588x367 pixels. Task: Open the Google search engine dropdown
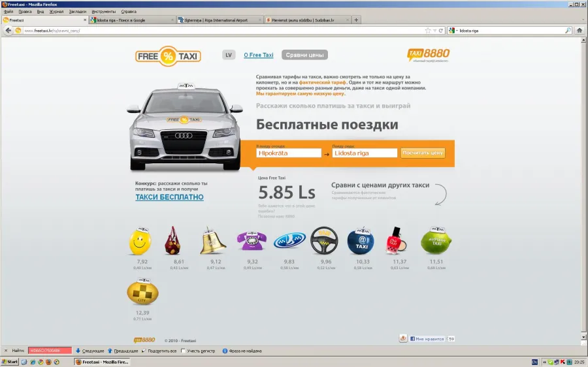point(453,30)
